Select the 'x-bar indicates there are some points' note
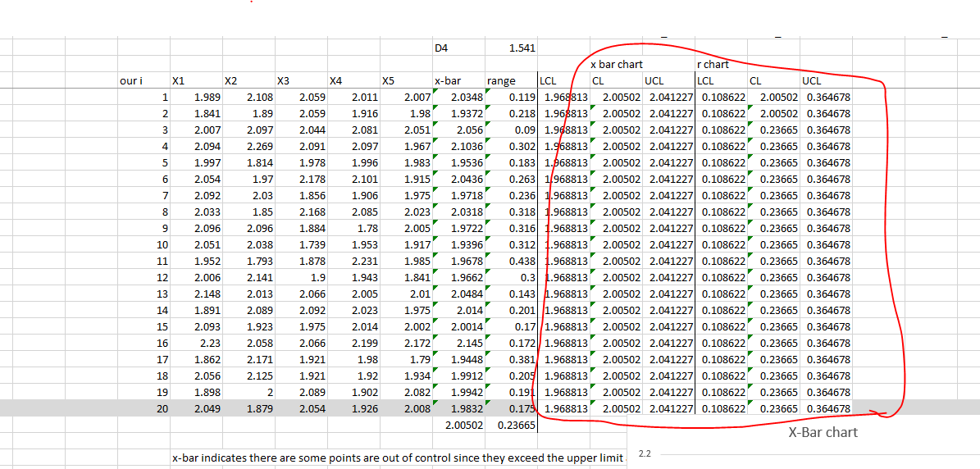This screenshot has width=980, height=469. coord(399,458)
